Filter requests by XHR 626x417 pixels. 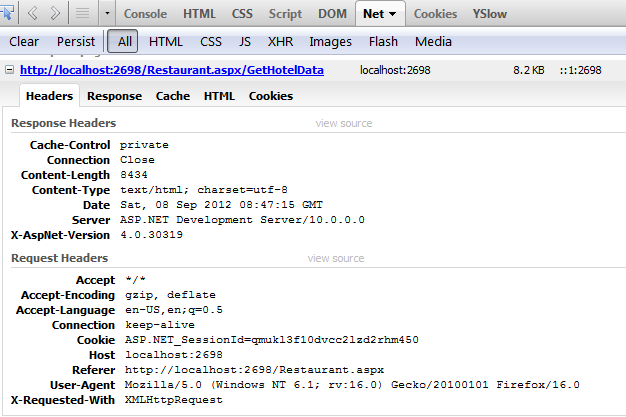coord(280,41)
